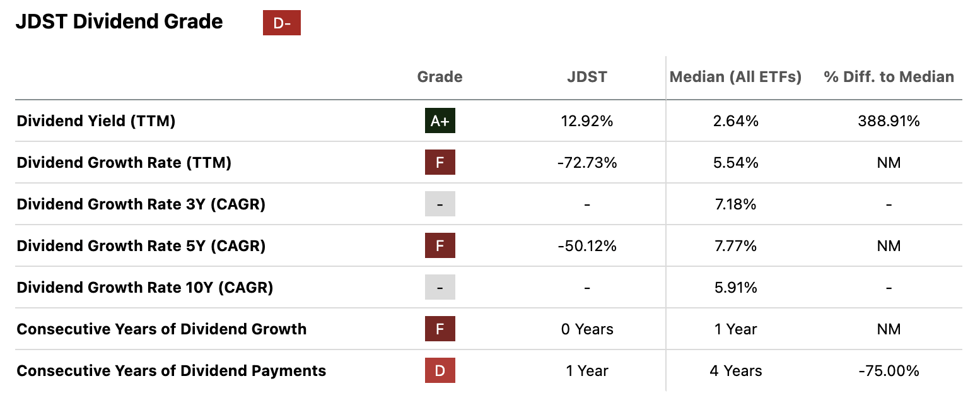Screen dimensions: 980x405
Task: Select Consecutive Years of Dividend Payments label
Action: click(171, 371)
